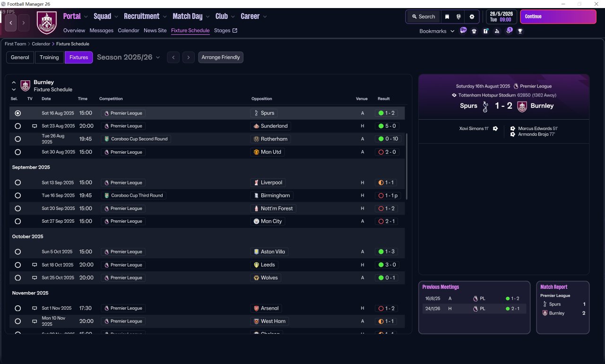Viewport: 605px width, 364px height.
Task: Click the Search input field
Action: pos(423,17)
